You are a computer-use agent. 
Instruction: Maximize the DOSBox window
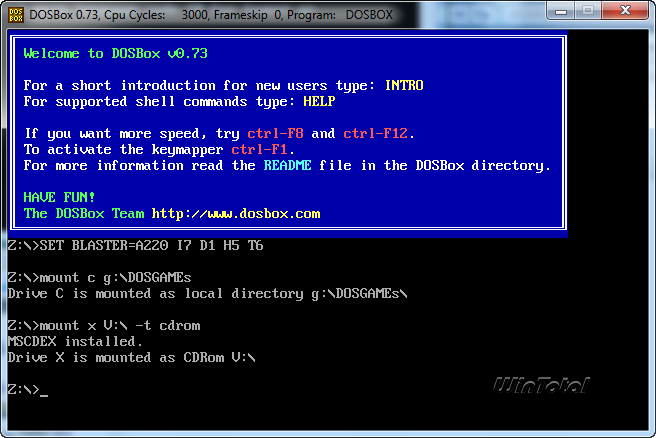(x=588, y=10)
